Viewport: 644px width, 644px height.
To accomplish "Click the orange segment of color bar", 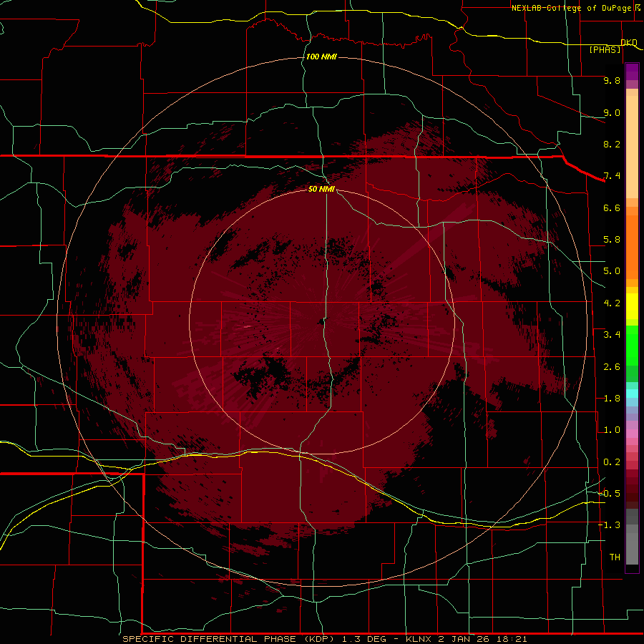I will 632,246.
